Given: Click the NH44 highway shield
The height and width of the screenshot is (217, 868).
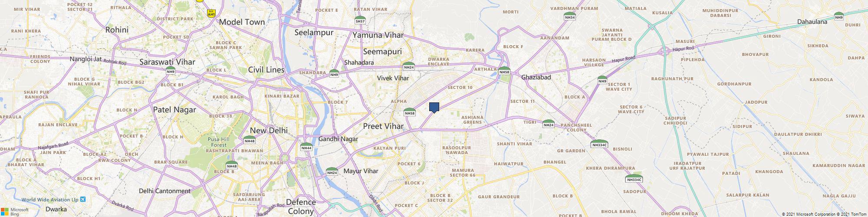Looking at the screenshot, I should point(306,147).
